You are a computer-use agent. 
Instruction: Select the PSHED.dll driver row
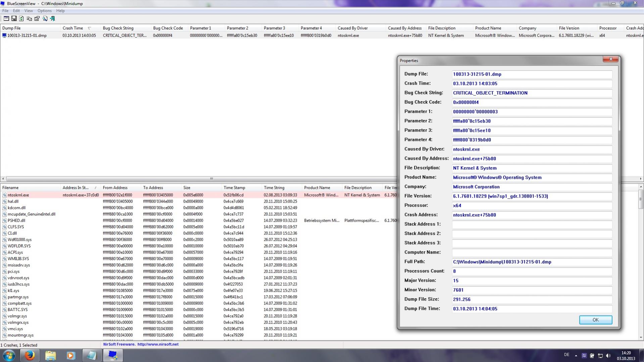199,220
